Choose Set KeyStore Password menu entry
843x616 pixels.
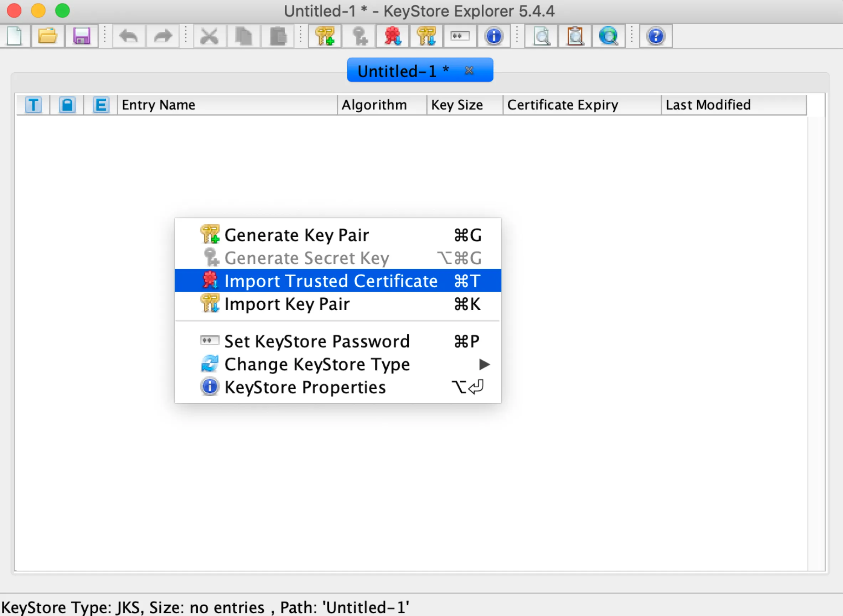(337, 341)
